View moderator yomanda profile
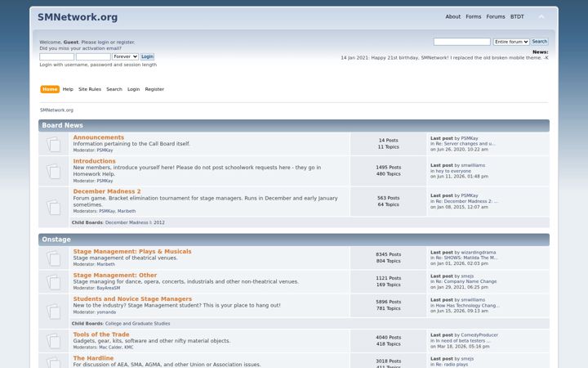Viewport: 588px width, 368px height. (106, 312)
